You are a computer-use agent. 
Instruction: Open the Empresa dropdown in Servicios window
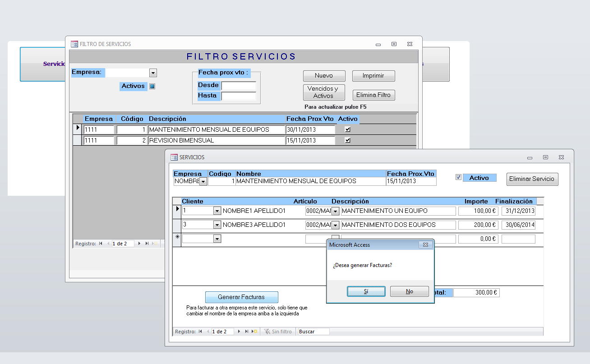tap(203, 181)
